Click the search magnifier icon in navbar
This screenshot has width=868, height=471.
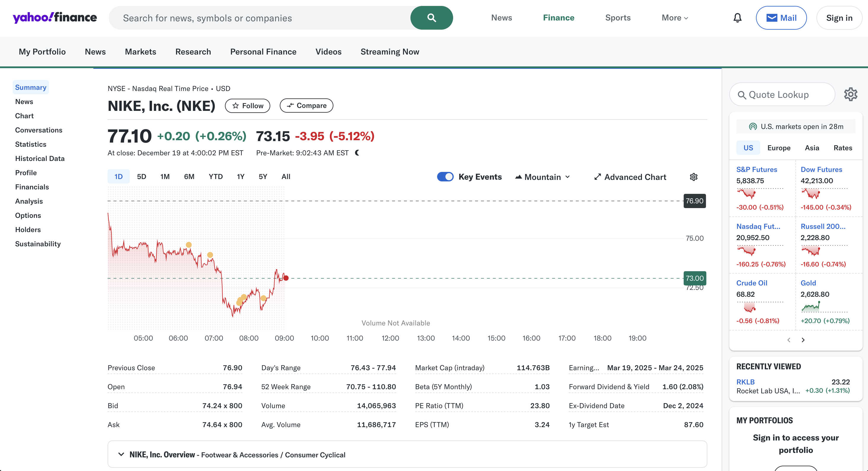[x=431, y=17]
